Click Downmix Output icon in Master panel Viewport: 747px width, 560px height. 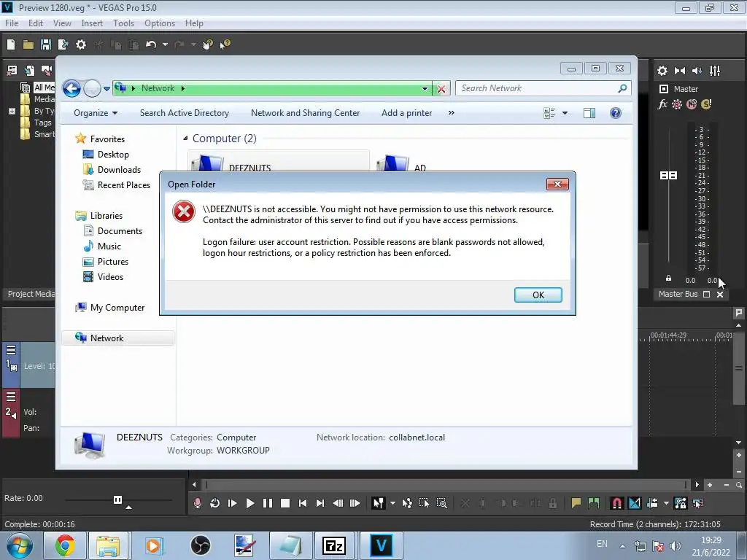coord(680,71)
